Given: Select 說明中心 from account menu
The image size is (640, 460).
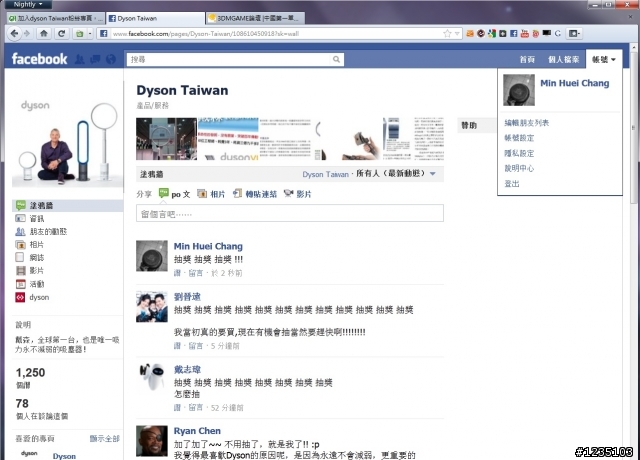Looking at the screenshot, I should click(519, 168).
